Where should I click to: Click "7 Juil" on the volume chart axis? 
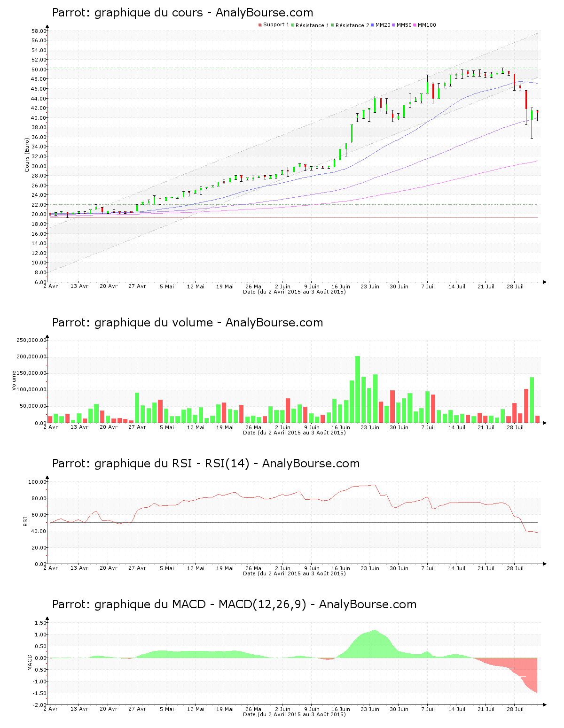pos(428,427)
